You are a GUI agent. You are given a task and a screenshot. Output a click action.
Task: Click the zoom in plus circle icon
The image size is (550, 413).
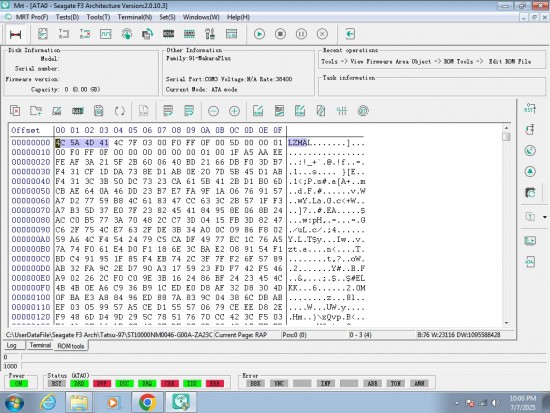234,111
